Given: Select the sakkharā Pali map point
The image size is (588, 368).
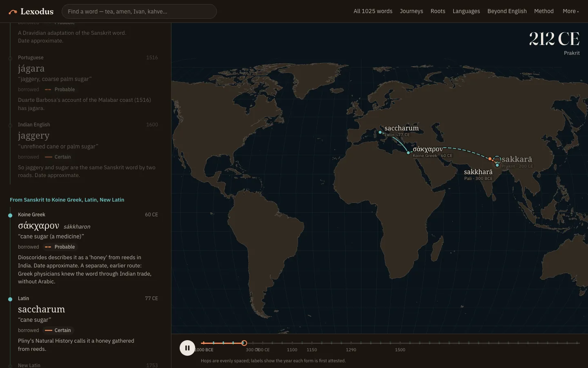Looking at the screenshot, I should [497, 165].
